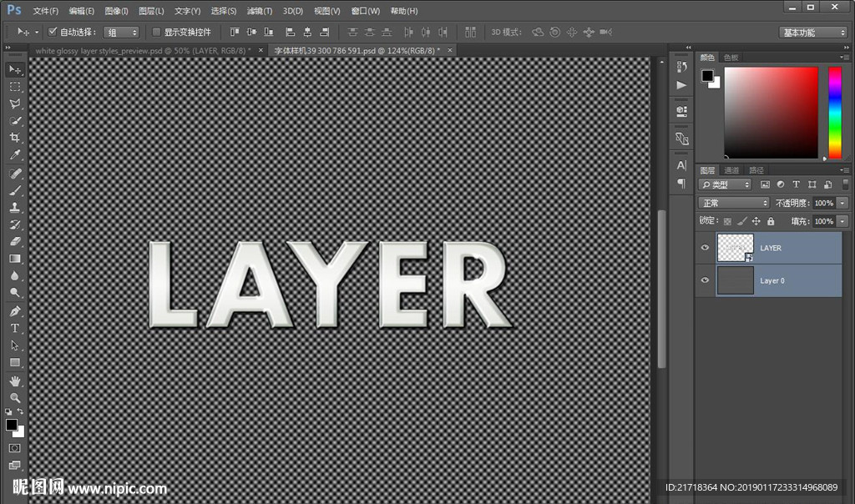Open the Move tool preset picker arrow

(37, 33)
